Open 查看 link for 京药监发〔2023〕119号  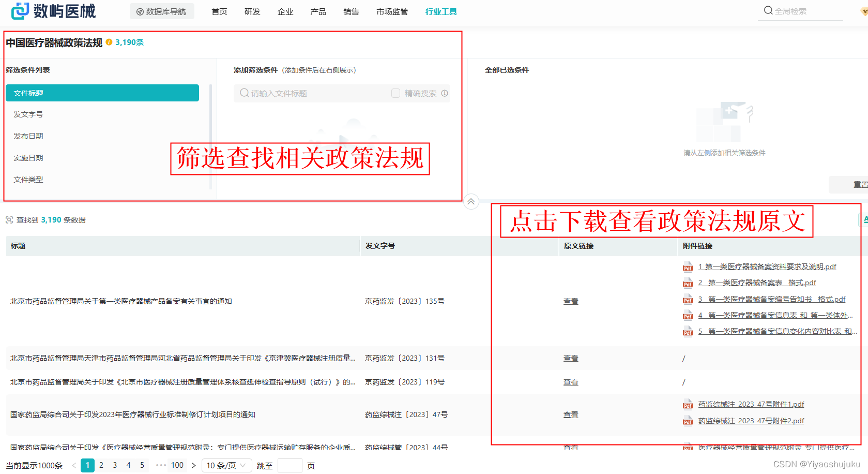tap(571, 382)
